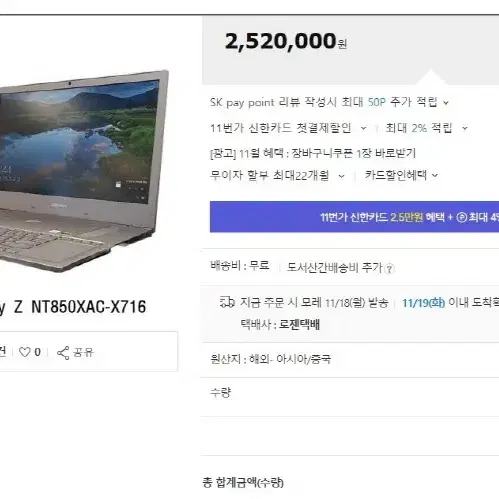Click the like count number next to heart
The image size is (499, 499).
pyautogui.click(x=38, y=352)
